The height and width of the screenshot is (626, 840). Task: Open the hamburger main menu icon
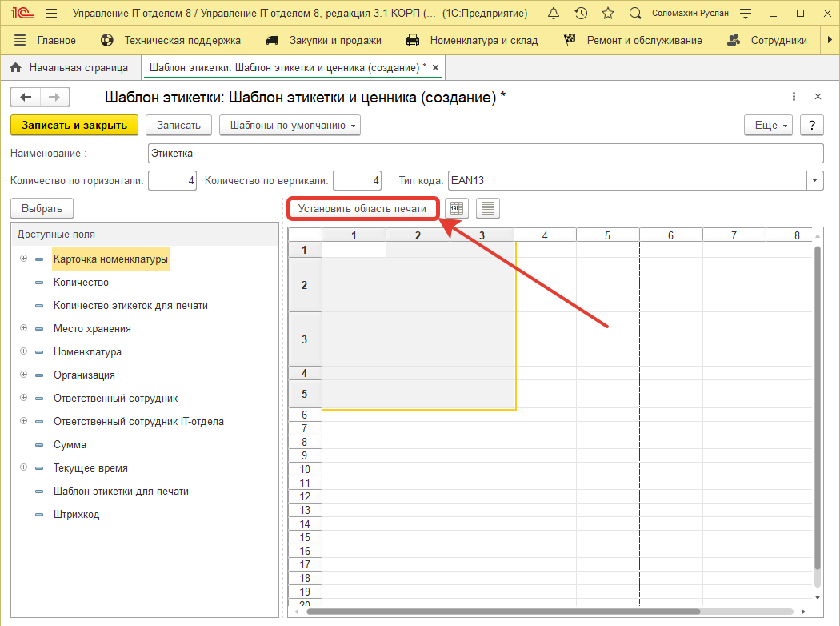coord(51,14)
